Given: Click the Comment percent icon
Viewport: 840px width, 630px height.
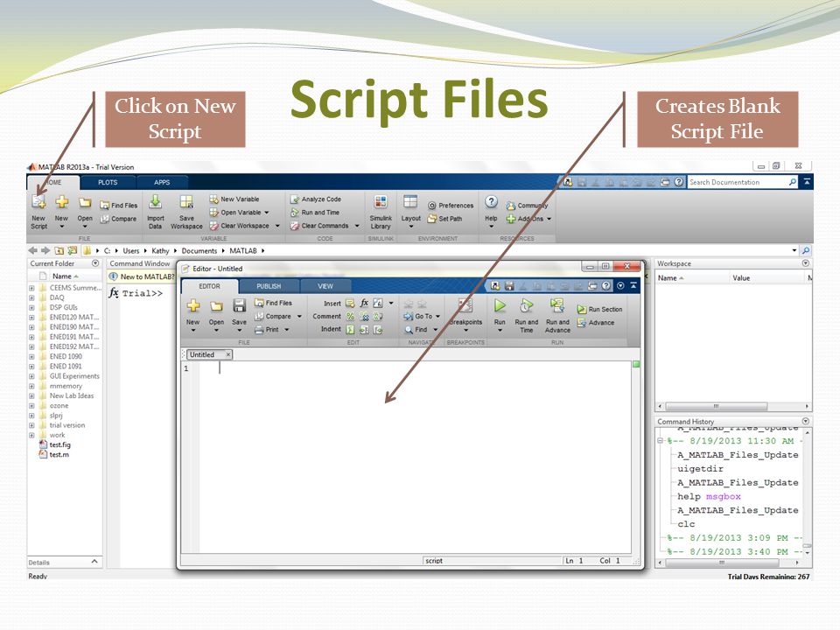Looking at the screenshot, I should point(350,317).
